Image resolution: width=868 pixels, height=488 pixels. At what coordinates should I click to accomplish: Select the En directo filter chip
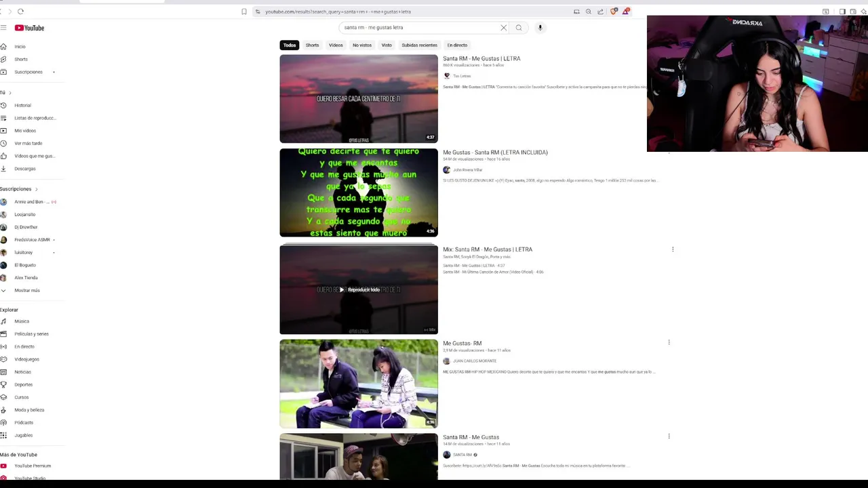click(x=457, y=45)
